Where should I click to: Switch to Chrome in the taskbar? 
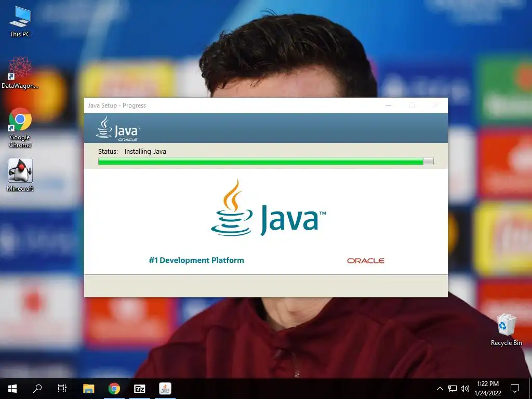pos(114,389)
